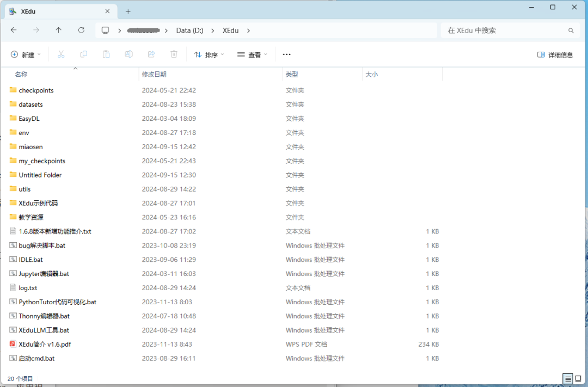Click the 20 个项目 status bar text

[x=20, y=379]
